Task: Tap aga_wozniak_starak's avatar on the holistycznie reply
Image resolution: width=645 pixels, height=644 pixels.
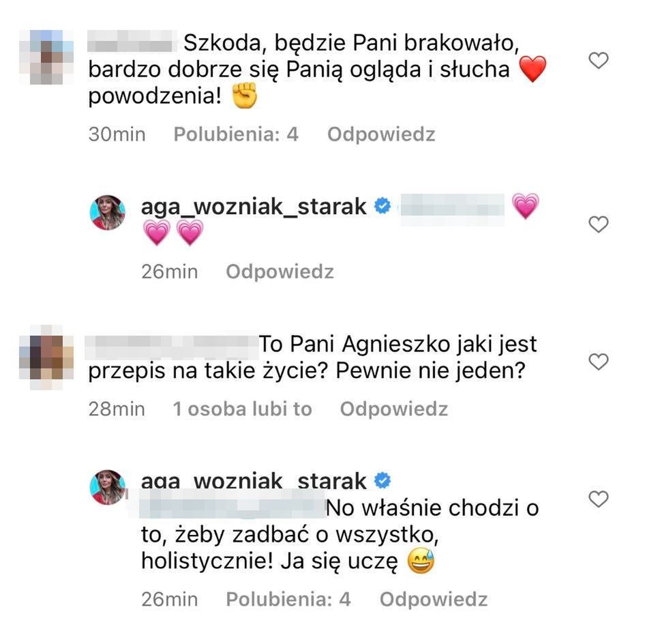Action: [x=107, y=487]
